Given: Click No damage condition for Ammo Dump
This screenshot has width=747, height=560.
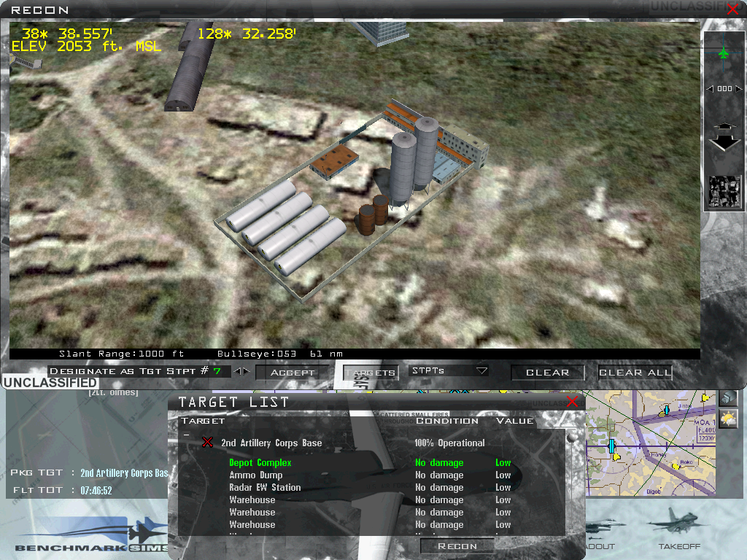Looking at the screenshot, I should point(439,475).
